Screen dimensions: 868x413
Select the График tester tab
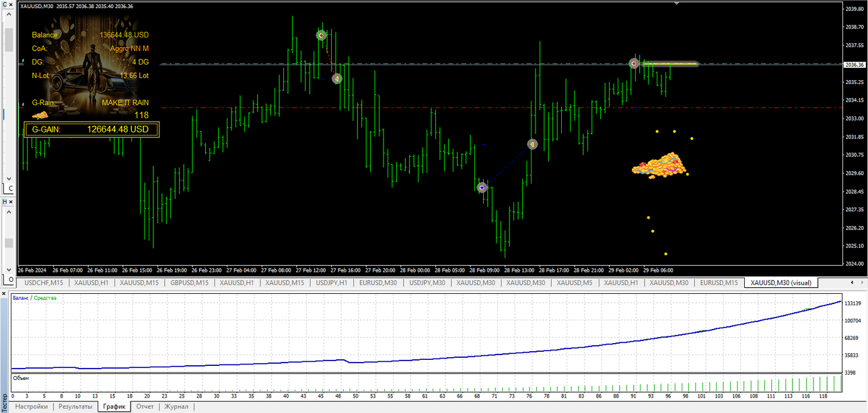click(x=114, y=406)
